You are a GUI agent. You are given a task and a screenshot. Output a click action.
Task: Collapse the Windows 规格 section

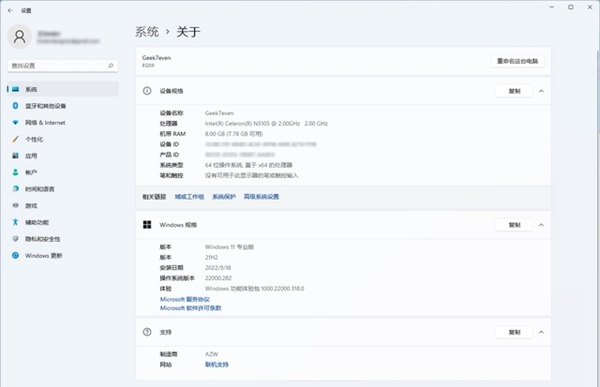pyautogui.click(x=541, y=225)
